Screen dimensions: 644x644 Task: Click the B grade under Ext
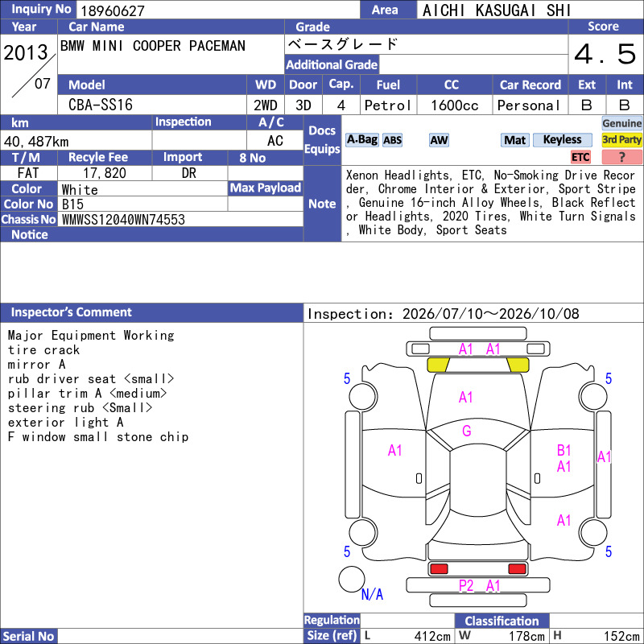[x=587, y=105]
